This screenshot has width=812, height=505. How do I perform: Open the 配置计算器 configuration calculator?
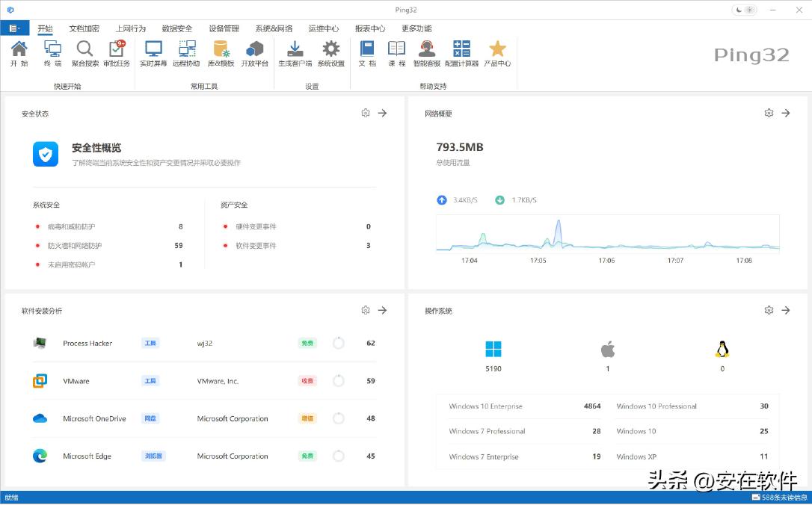461,54
